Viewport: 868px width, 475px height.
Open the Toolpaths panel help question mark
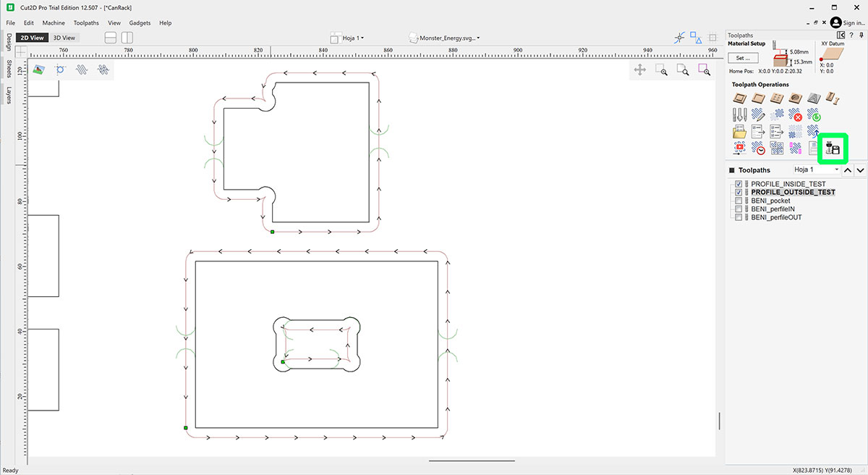851,35
